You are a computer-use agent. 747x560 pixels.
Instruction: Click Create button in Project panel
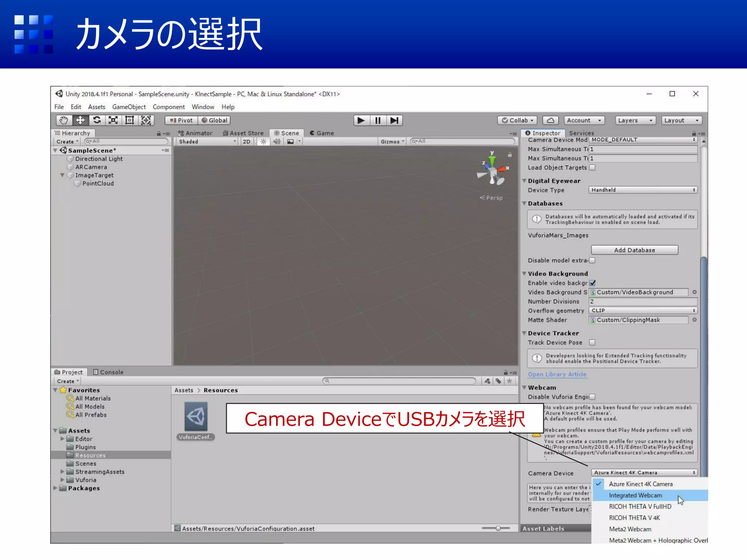click(x=68, y=381)
